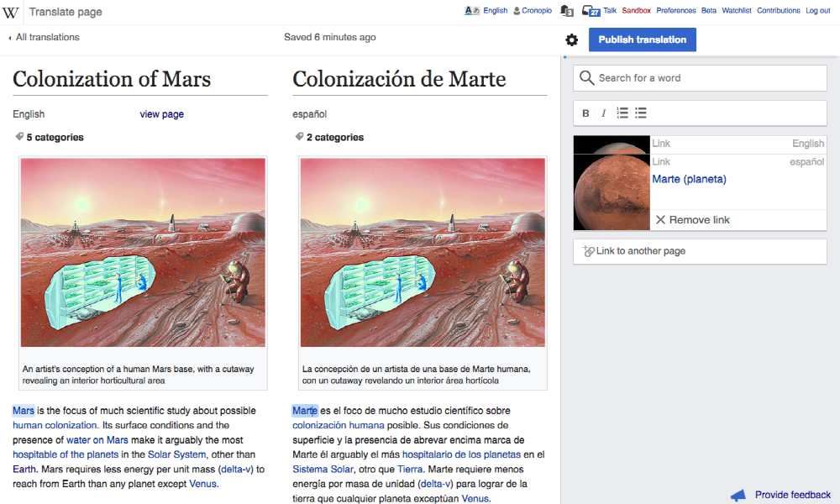840x504 pixels.
Task: Click the Wikipedia W logo
Action: (11, 12)
